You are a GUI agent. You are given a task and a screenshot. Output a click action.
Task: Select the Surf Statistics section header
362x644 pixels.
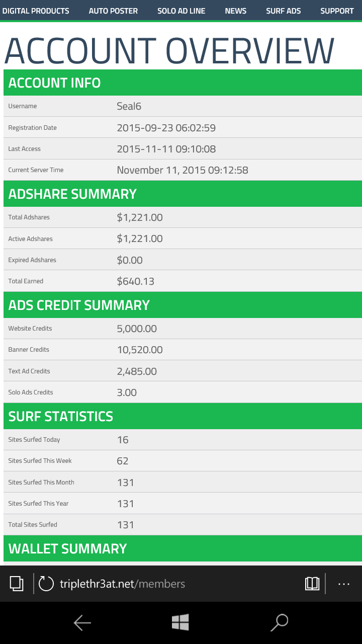61,417
